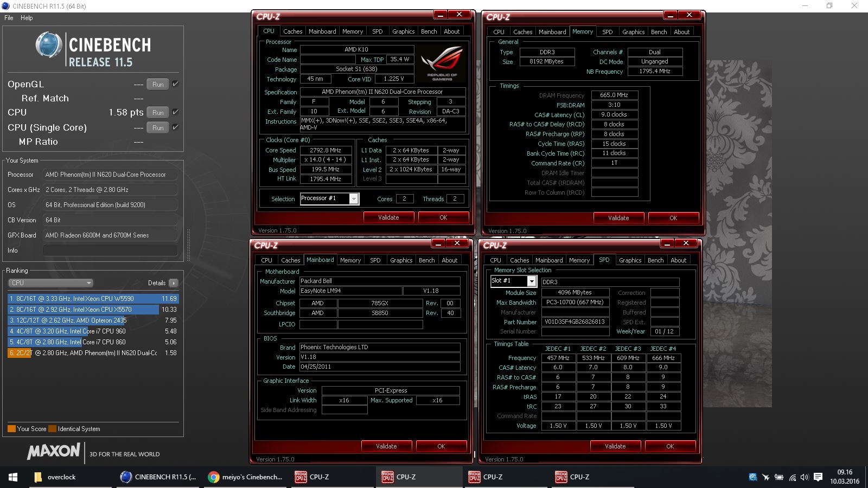Open network Wi-Fi tray icon
The width and height of the screenshot is (868, 488).
[x=792, y=477]
